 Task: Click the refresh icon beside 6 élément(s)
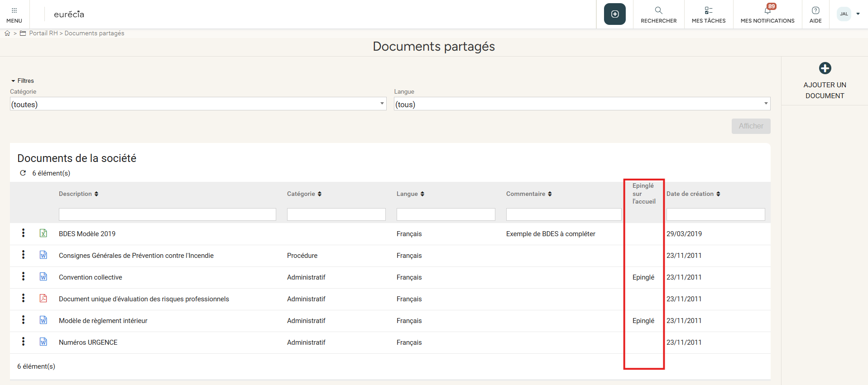point(23,173)
